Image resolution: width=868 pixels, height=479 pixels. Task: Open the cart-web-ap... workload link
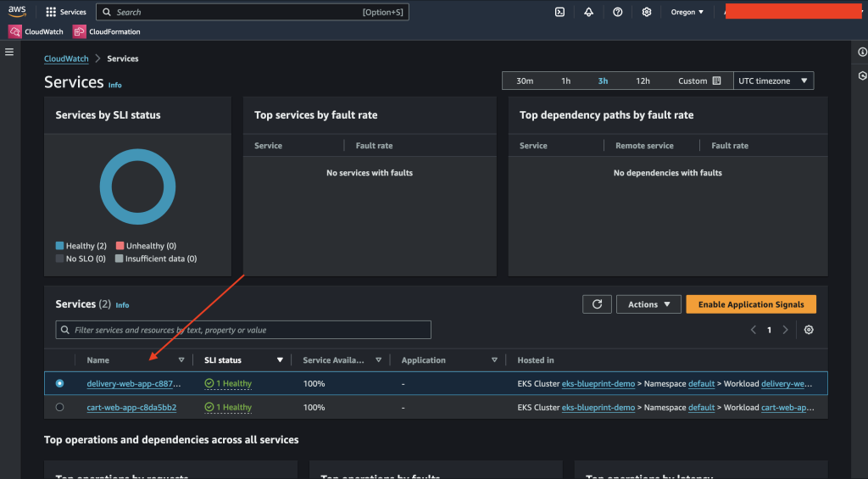[x=787, y=407]
